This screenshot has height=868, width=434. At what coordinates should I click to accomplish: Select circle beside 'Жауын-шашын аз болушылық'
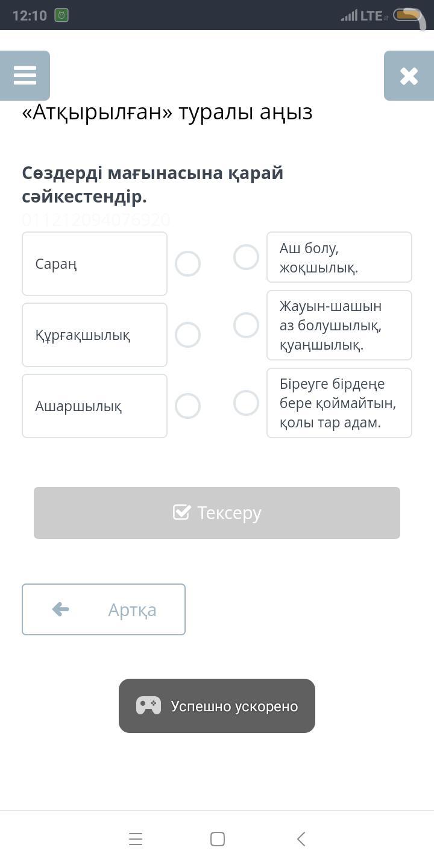coord(246,325)
